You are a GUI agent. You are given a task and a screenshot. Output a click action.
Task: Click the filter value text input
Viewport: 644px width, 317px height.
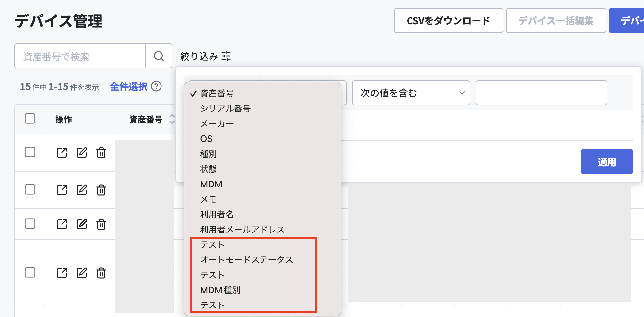[541, 93]
